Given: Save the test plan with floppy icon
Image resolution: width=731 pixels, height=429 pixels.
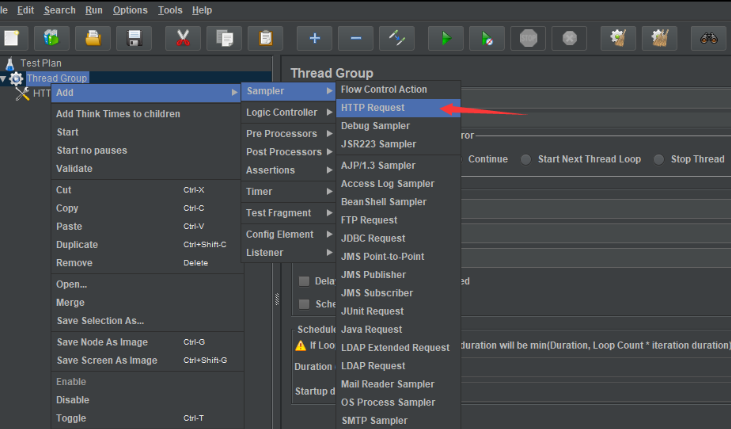Looking at the screenshot, I should [134, 38].
